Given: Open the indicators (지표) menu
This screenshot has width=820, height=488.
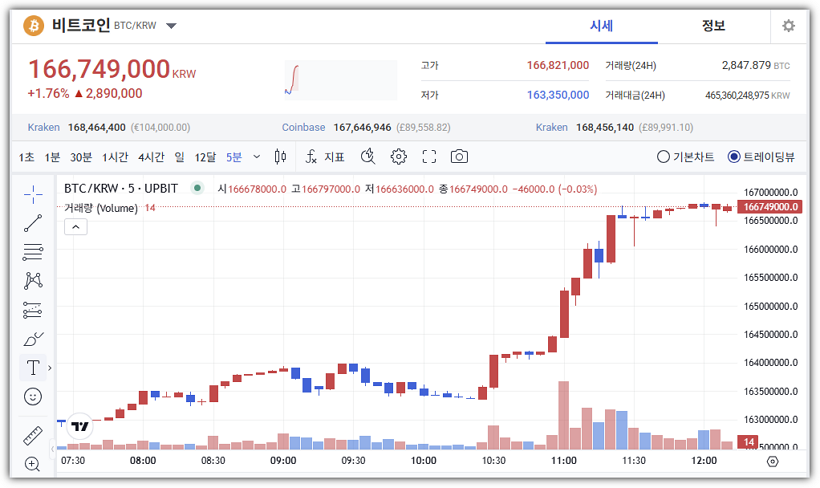Looking at the screenshot, I should pyautogui.click(x=325, y=156).
